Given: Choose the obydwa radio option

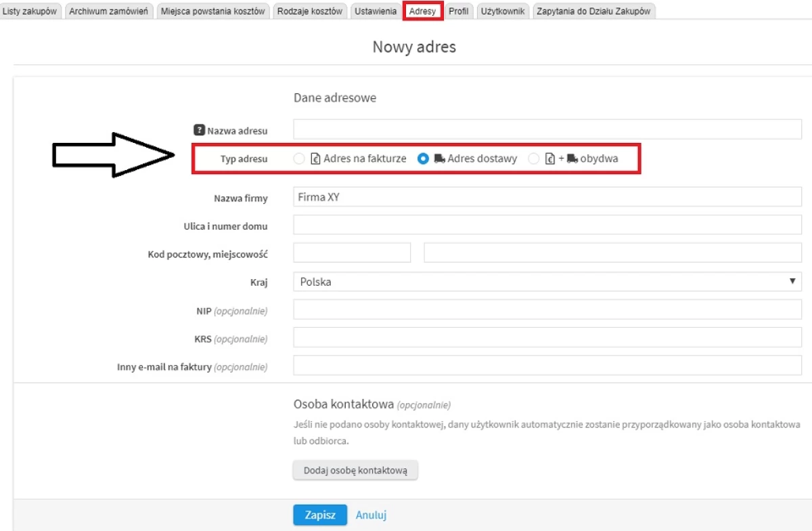Looking at the screenshot, I should pos(534,159).
